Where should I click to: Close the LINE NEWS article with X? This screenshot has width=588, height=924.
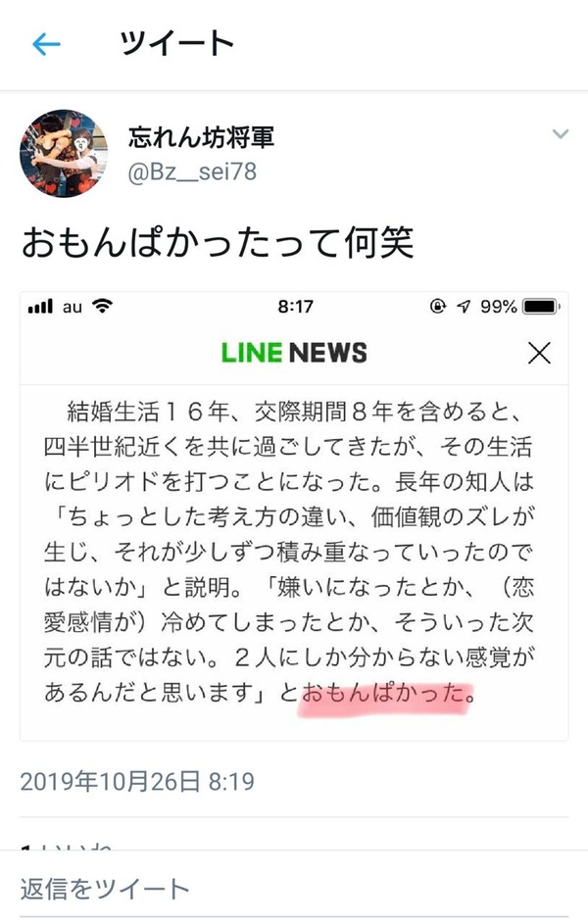pyautogui.click(x=539, y=353)
